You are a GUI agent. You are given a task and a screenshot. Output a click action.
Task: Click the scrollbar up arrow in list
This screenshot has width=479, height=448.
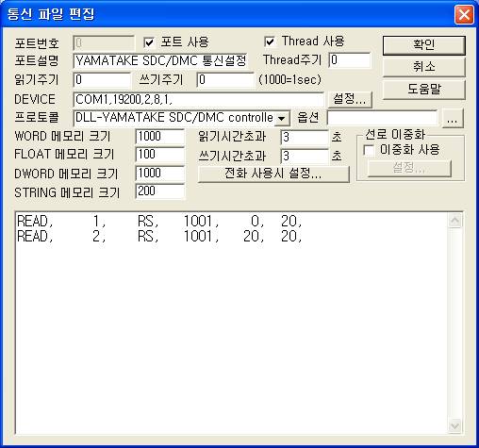click(454, 221)
